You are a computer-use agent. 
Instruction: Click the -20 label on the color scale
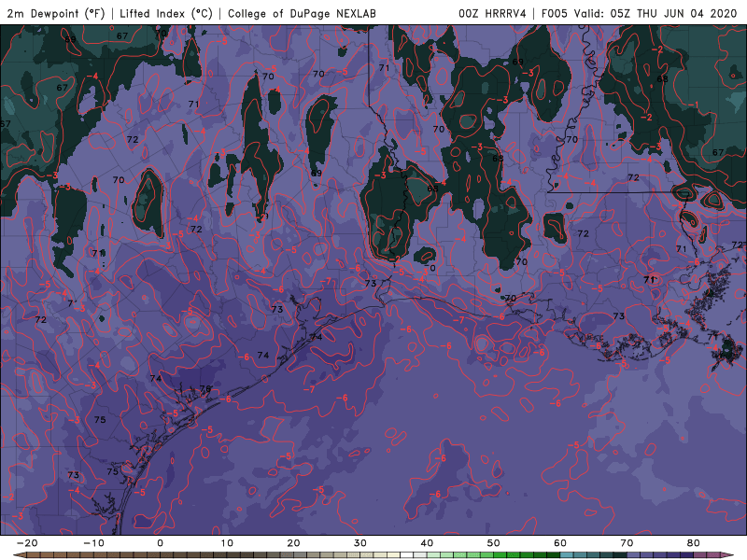(27, 543)
